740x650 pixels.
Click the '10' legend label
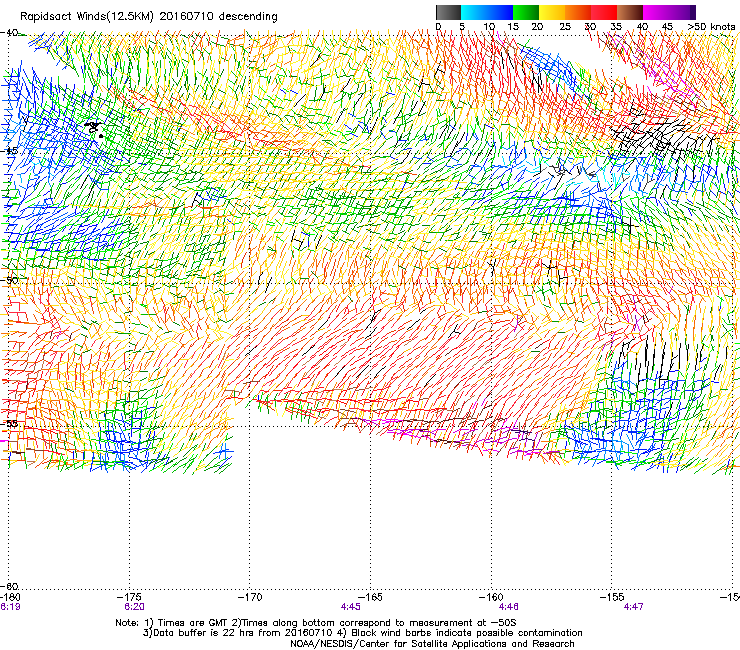[489, 27]
